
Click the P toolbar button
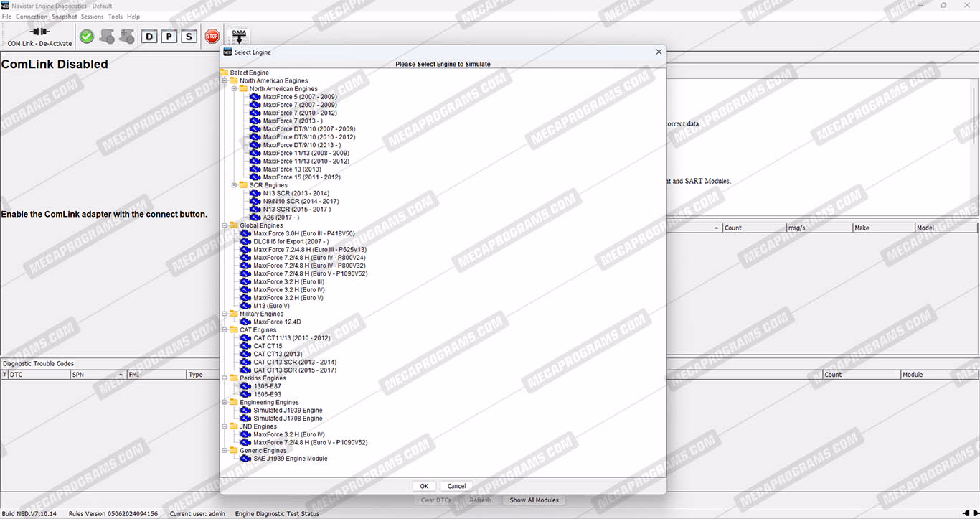coord(169,36)
